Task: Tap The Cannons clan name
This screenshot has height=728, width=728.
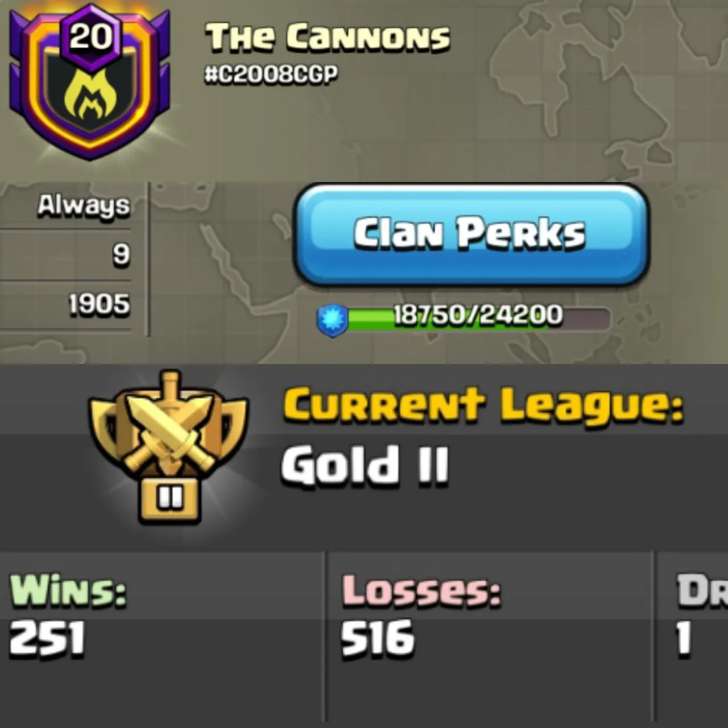Action: (x=328, y=38)
